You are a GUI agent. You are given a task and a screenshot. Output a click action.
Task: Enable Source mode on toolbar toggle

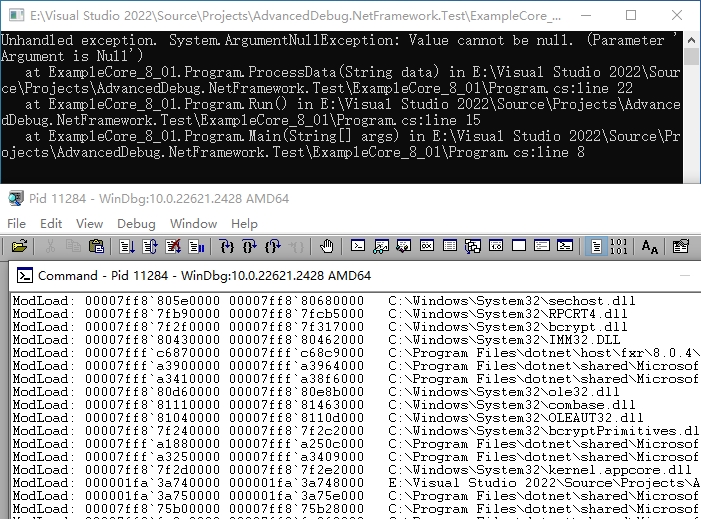click(x=596, y=246)
